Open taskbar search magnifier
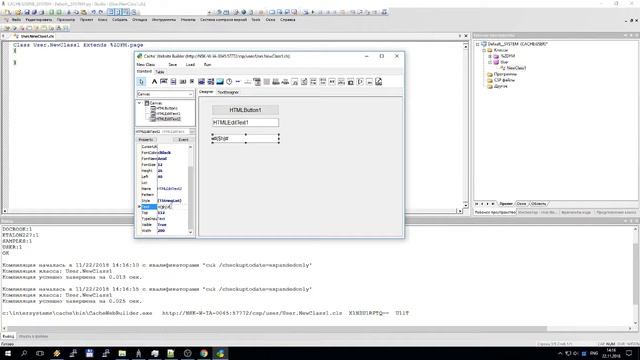 [24, 353]
